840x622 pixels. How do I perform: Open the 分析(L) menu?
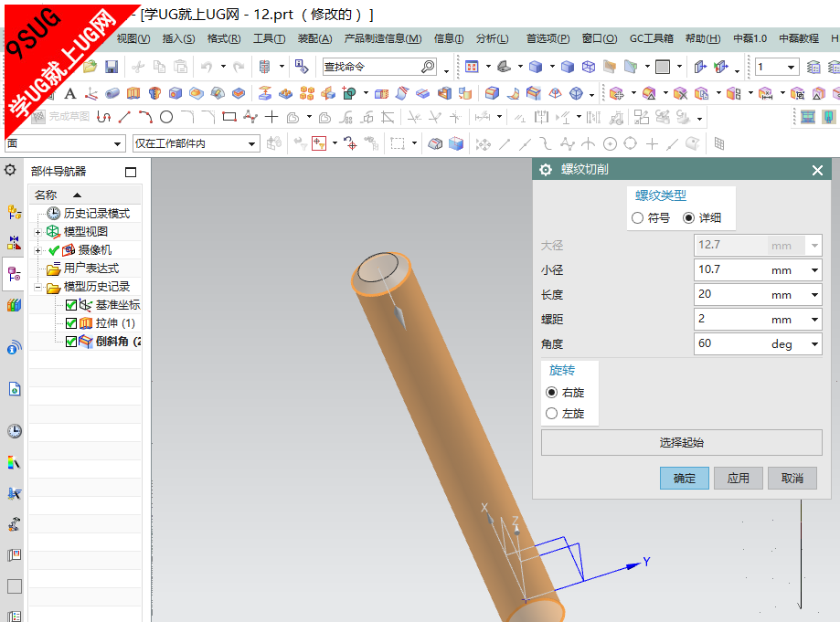pyautogui.click(x=493, y=38)
